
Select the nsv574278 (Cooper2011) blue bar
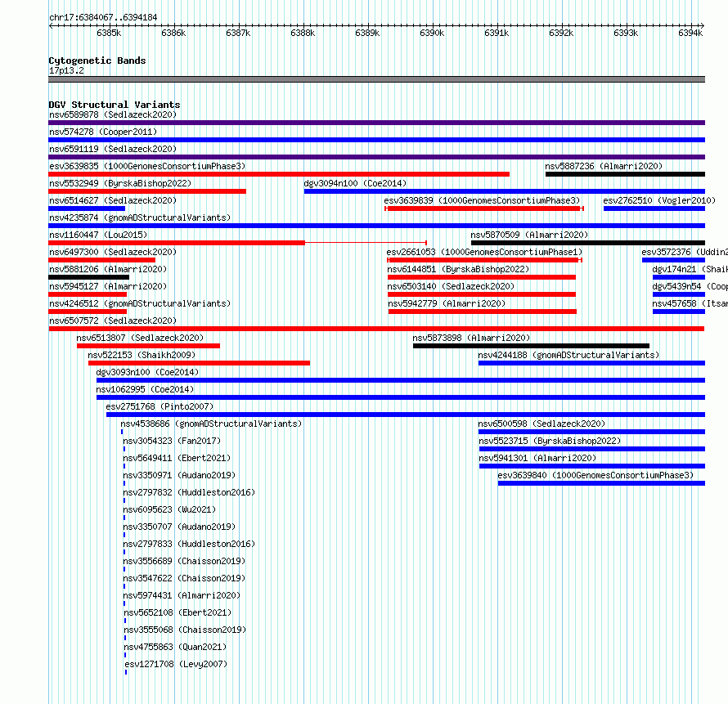coord(376,140)
